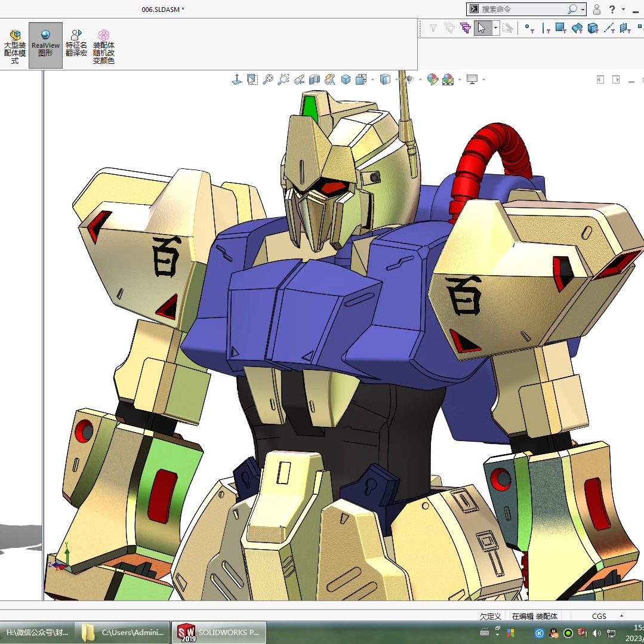Activate the Select arrow tool
The height and width of the screenshot is (644, 644).
(x=483, y=28)
